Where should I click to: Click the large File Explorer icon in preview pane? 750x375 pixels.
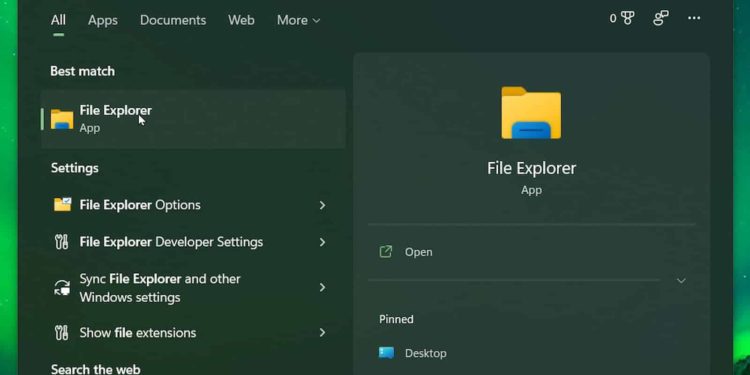[x=531, y=113]
